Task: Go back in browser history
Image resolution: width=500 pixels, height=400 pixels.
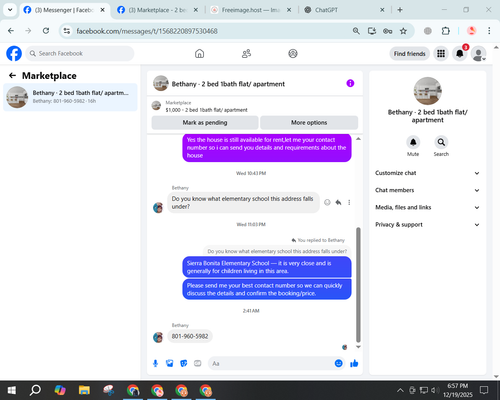Action: point(11,31)
